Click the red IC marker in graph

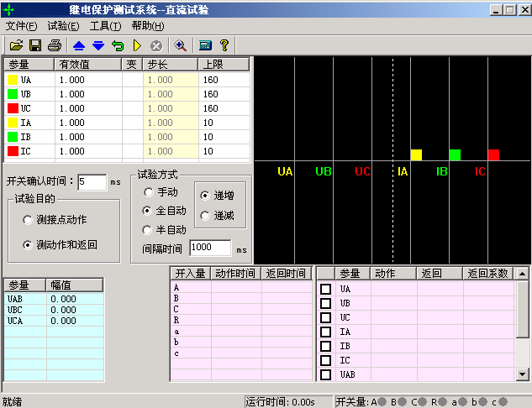click(493, 154)
